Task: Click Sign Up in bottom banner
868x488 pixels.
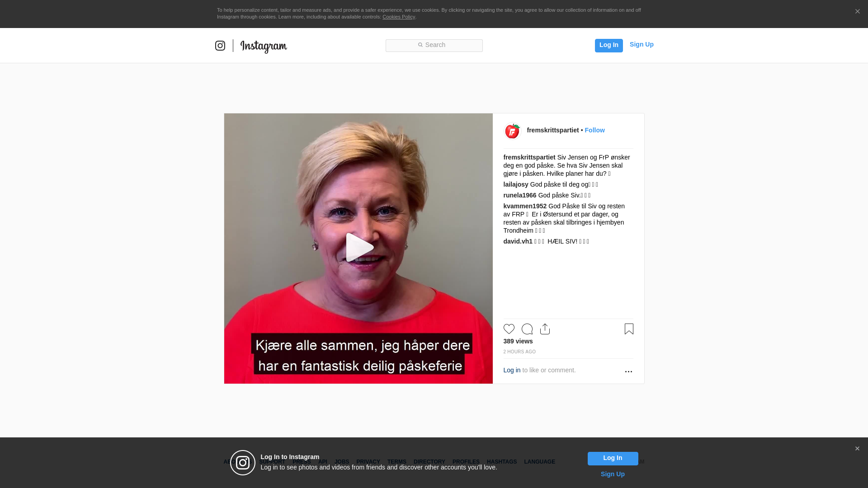Action: point(613,474)
